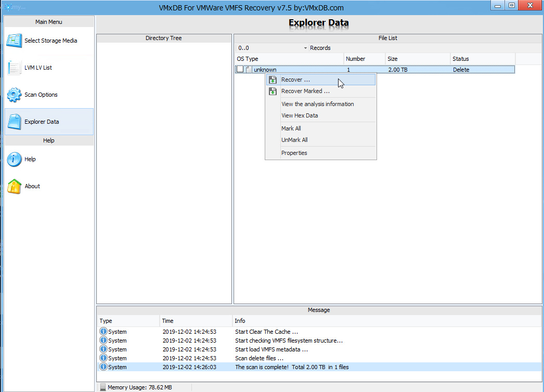This screenshot has height=392, width=544.
Task: Click info icon of Scan delete files row
Action: pyautogui.click(x=103, y=358)
